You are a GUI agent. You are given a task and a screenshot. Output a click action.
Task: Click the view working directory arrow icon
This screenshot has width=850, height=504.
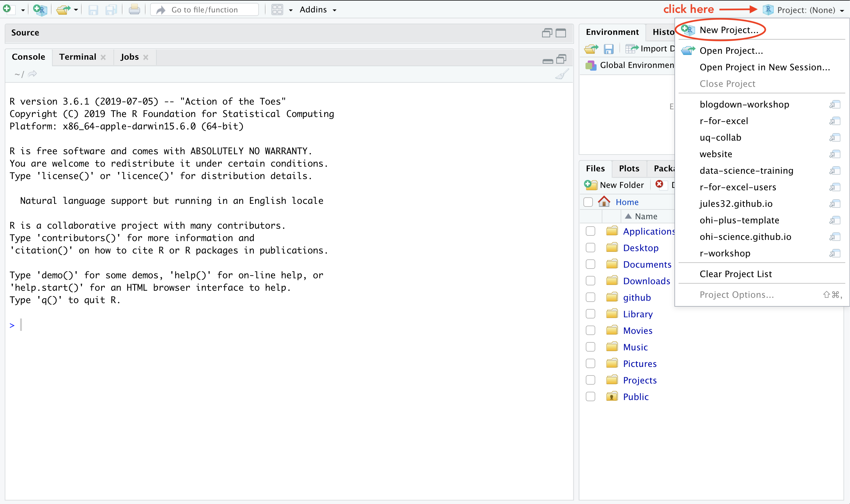coord(32,74)
